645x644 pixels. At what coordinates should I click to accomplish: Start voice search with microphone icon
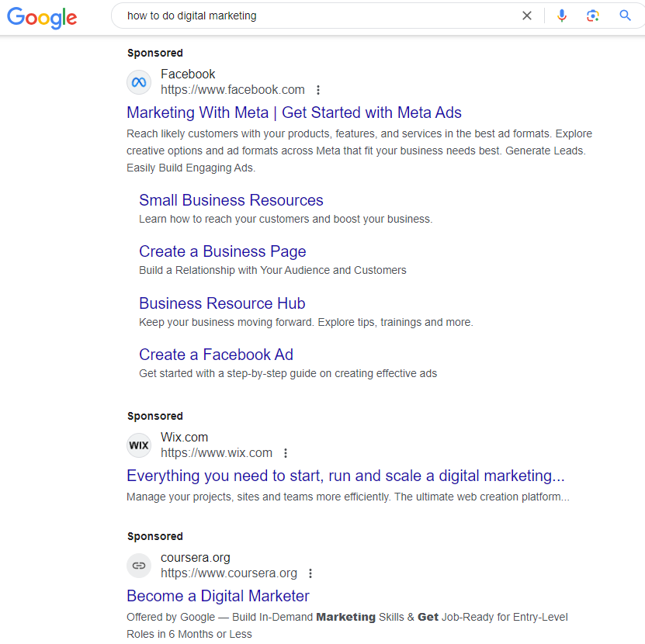(x=562, y=16)
